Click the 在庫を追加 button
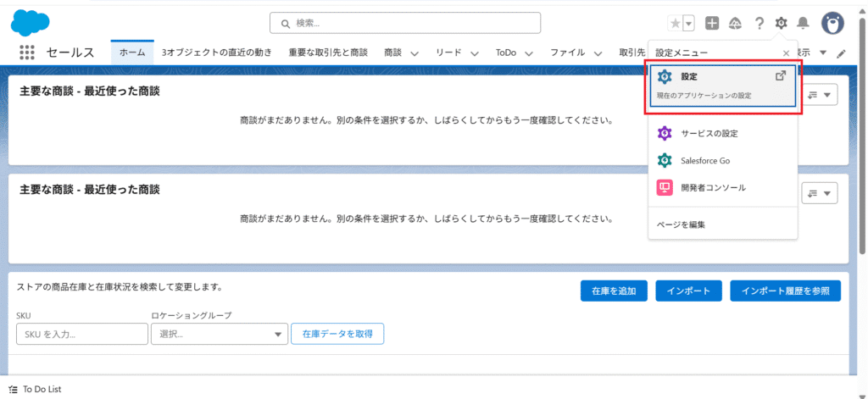 tap(614, 291)
